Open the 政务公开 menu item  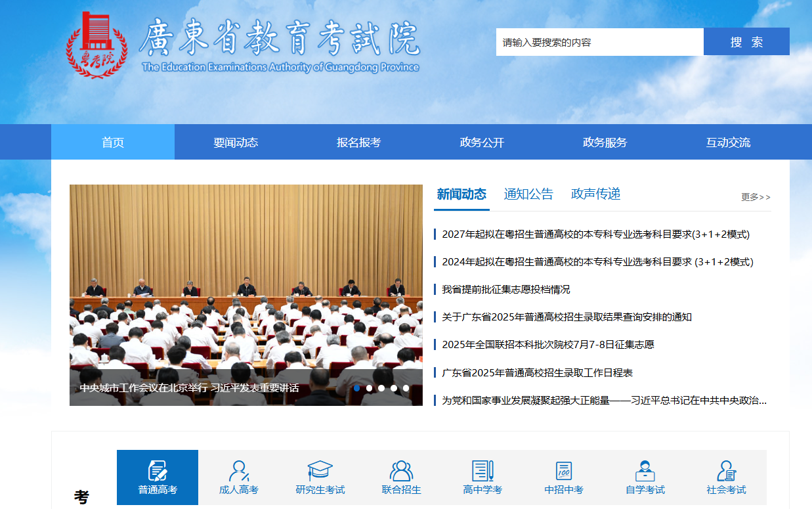(x=481, y=141)
